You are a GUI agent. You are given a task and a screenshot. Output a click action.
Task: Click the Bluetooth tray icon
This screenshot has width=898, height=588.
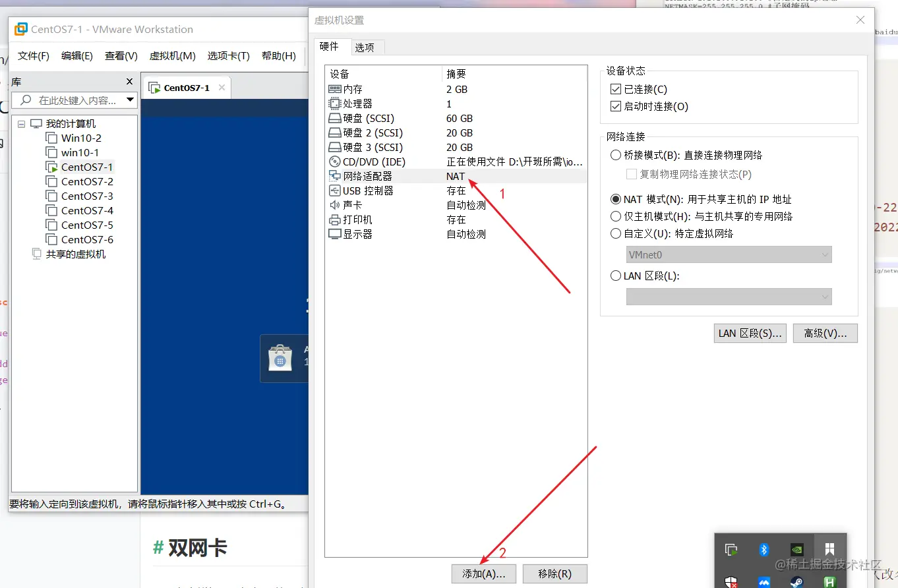[x=764, y=550]
